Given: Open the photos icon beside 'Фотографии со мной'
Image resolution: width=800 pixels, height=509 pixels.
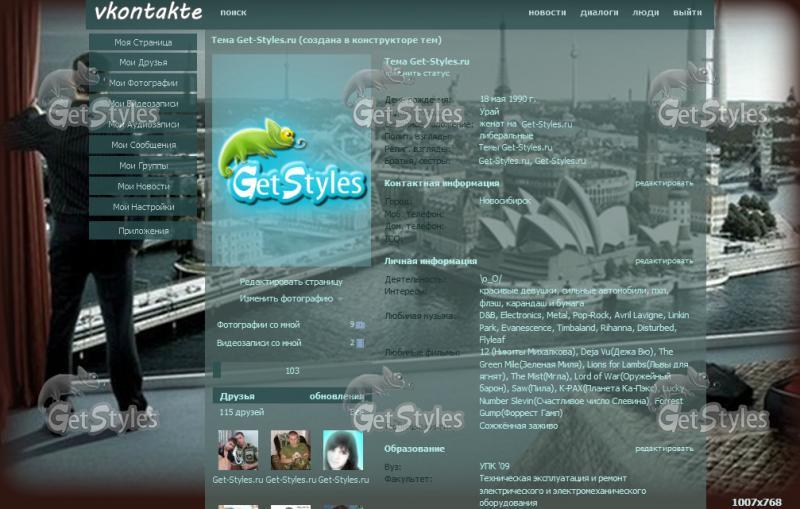Looking at the screenshot, I should (360, 325).
